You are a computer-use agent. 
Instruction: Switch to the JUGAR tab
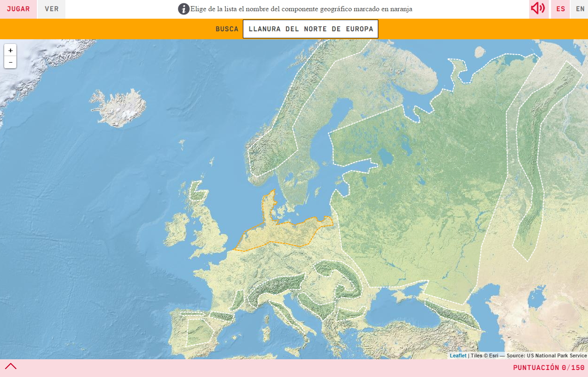[18, 9]
